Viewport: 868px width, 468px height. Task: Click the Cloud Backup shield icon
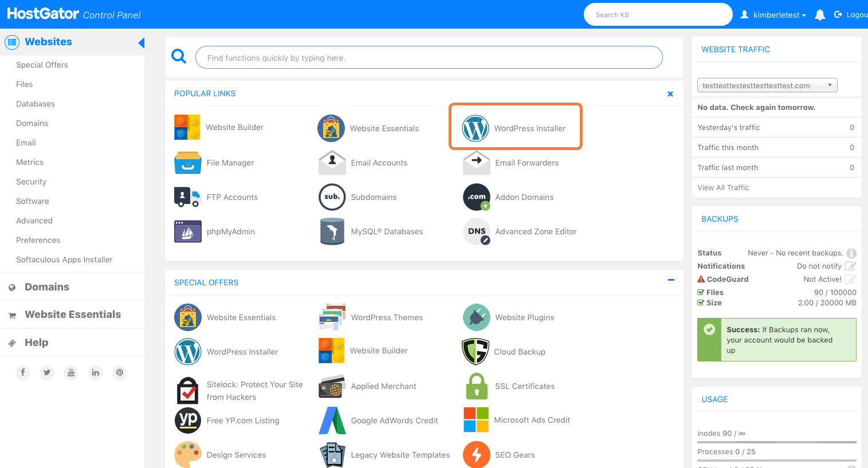[475, 352]
